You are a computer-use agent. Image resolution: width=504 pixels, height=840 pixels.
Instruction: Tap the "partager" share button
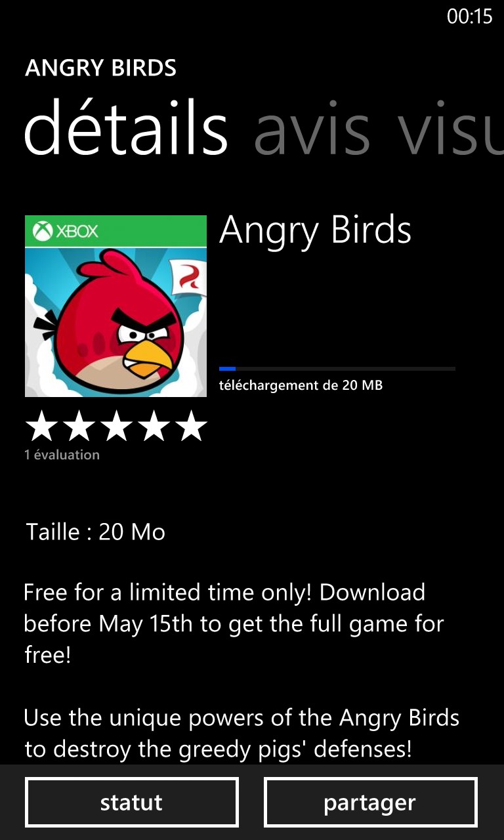370,803
